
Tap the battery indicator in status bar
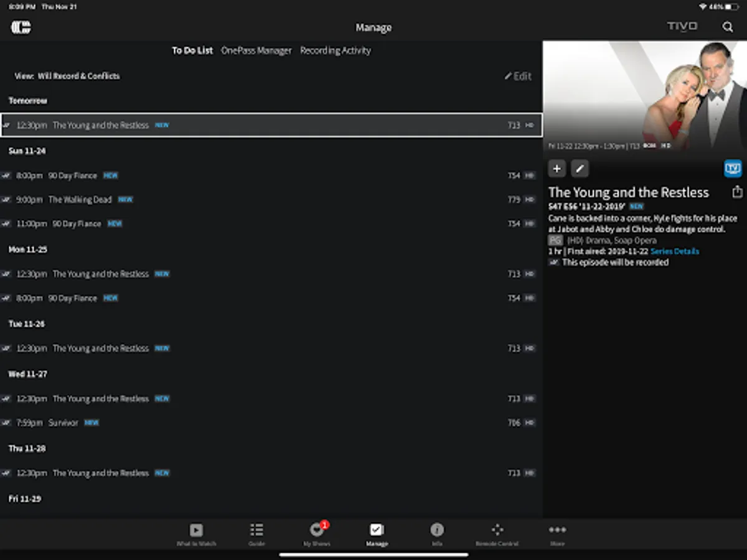731,6
